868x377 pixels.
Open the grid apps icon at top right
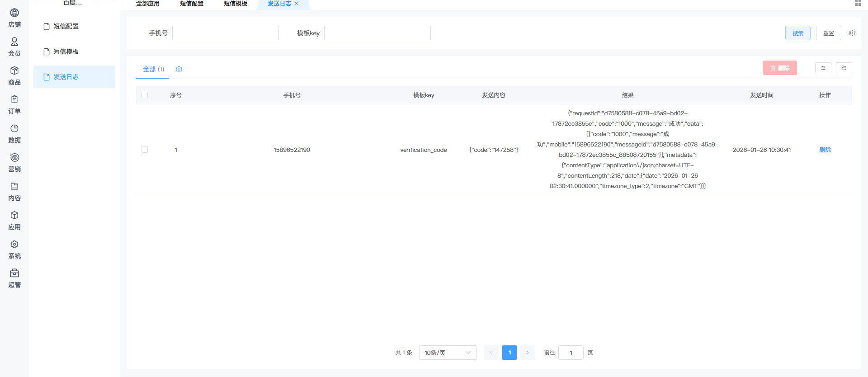pos(858,3)
